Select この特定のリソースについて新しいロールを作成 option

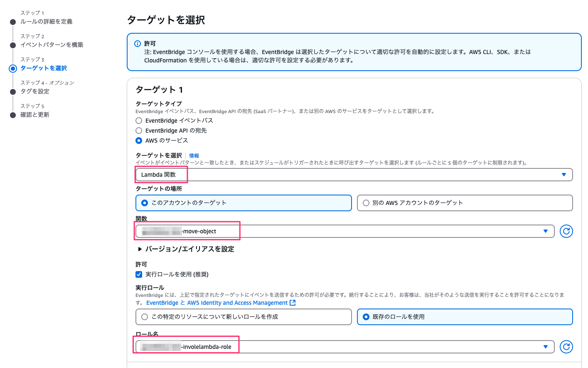[x=145, y=317]
